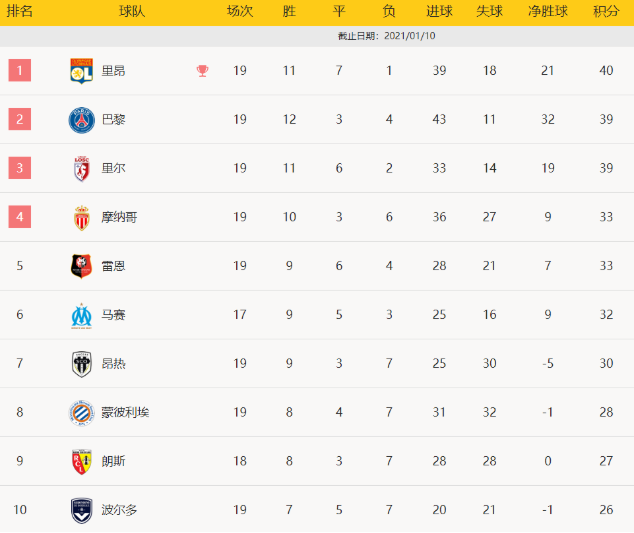The width and height of the screenshot is (634, 533).
Task: Click the Lens team crest
Action: pyautogui.click(x=81, y=461)
